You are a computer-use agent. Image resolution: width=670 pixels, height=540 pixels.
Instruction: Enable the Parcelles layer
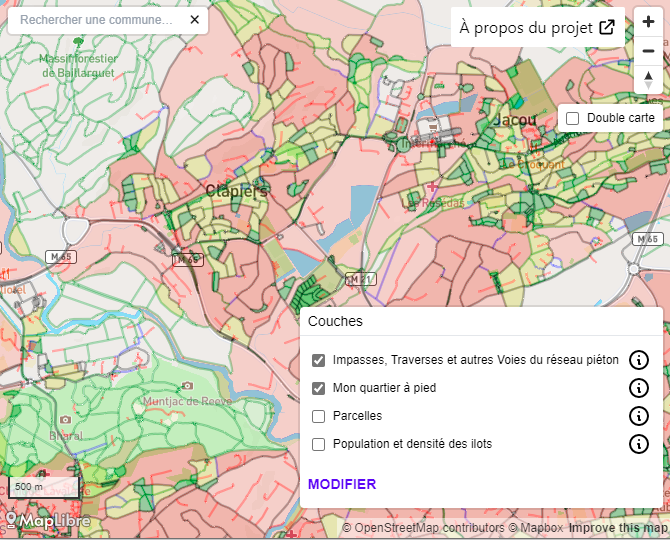pyautogui.click(x=319, y=416)
